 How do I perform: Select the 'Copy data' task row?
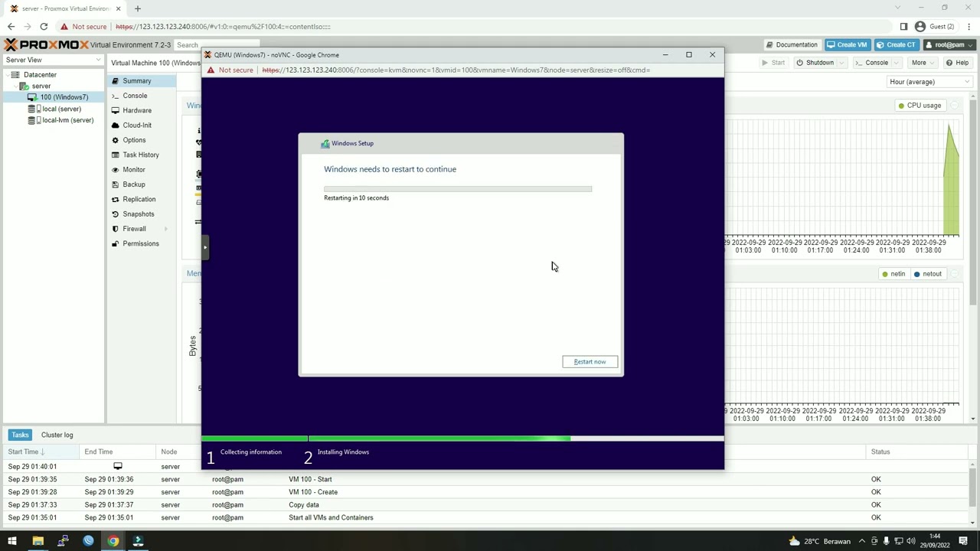tap(485, 505)
